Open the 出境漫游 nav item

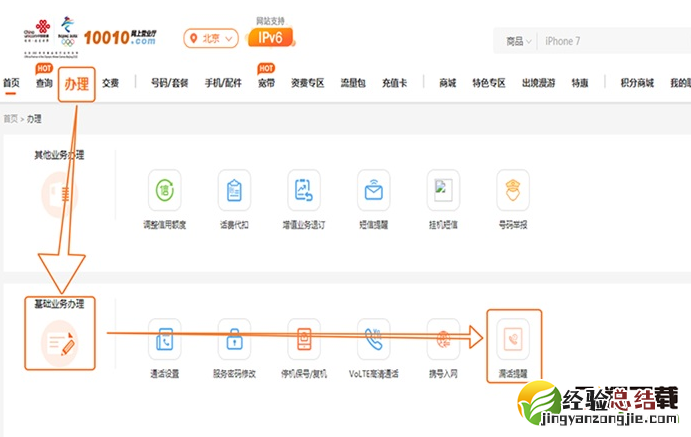[x=539, y=83]
